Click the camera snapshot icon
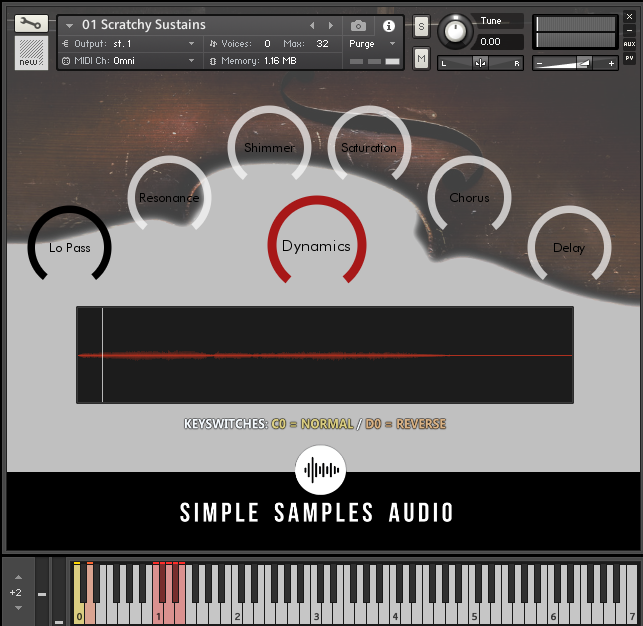This screenshot has width=643, height=626. click(x=358, y=25)
